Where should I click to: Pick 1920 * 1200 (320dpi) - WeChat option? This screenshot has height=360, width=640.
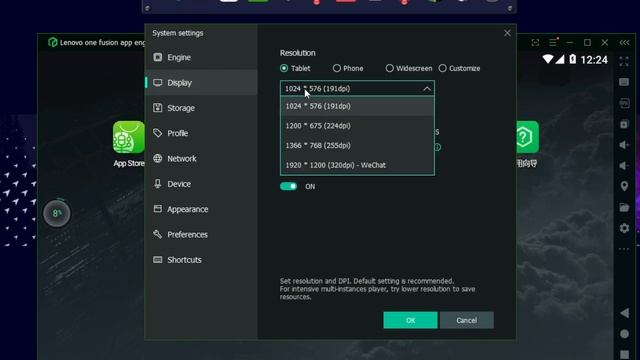point(357,165)
